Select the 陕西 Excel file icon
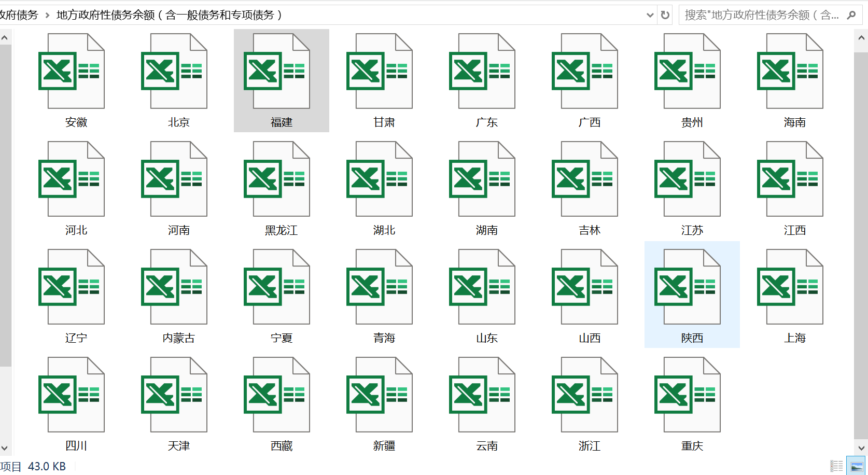The image size is (868, 475). pyautogui.click(x=688, y=287)
